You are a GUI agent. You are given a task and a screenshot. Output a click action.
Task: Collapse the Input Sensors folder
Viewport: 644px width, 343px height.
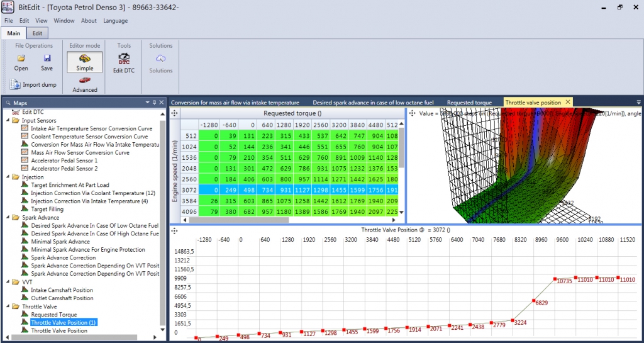click(8, 120)
